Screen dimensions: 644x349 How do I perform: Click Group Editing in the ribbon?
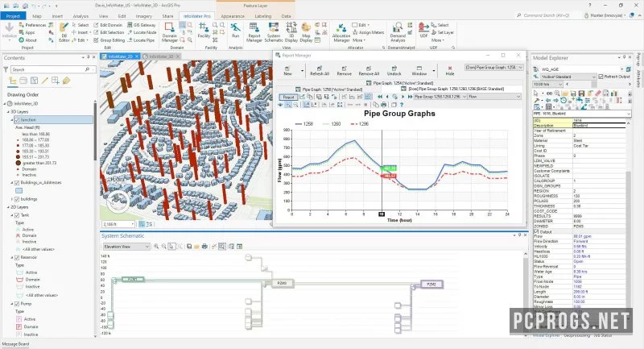click(x=109, y=40)
